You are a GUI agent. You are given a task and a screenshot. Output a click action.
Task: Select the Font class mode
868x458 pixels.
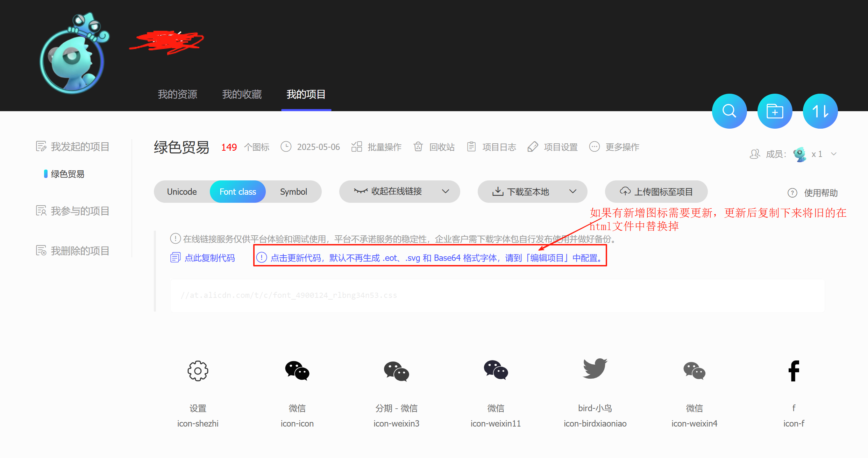tap(238, 192)
